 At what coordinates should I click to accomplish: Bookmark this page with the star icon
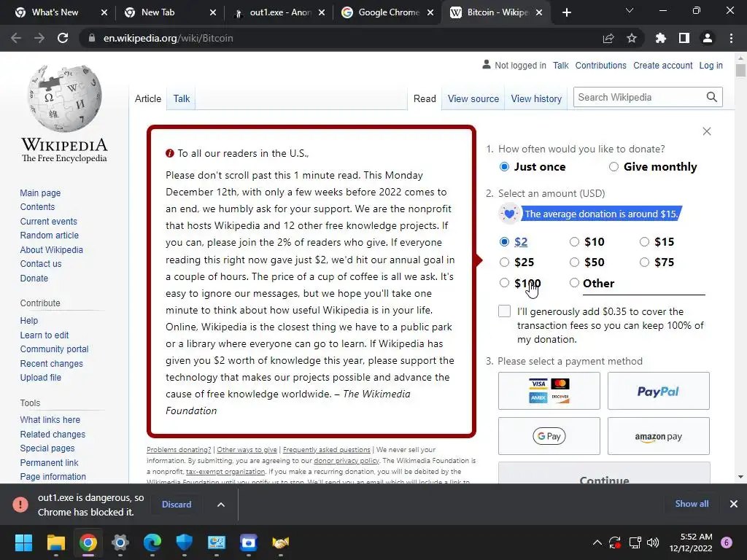click(632, 38)
